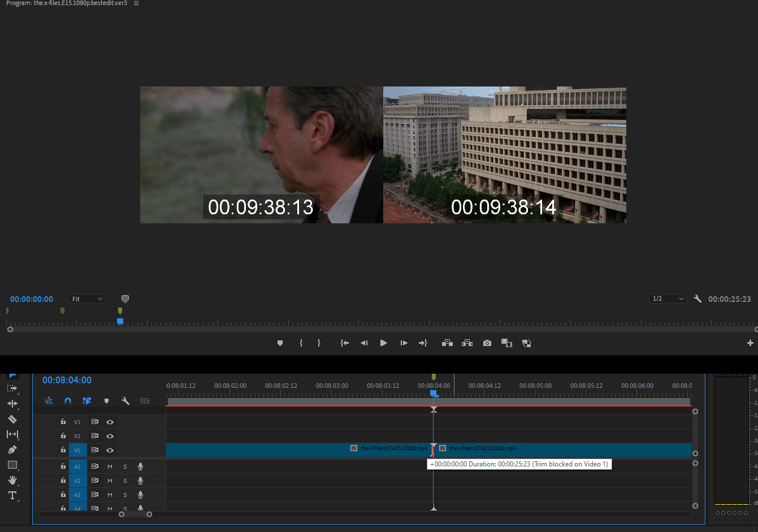
Task: Open the button editor plus icon
Action: [750, 343]
